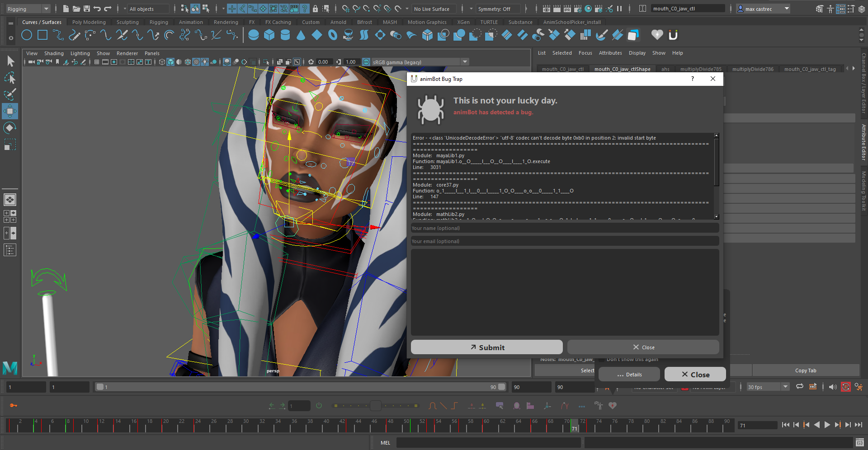Click the large Close button below dialog
This screenshot has height=450, width=868.
click(x=695, y=374)
